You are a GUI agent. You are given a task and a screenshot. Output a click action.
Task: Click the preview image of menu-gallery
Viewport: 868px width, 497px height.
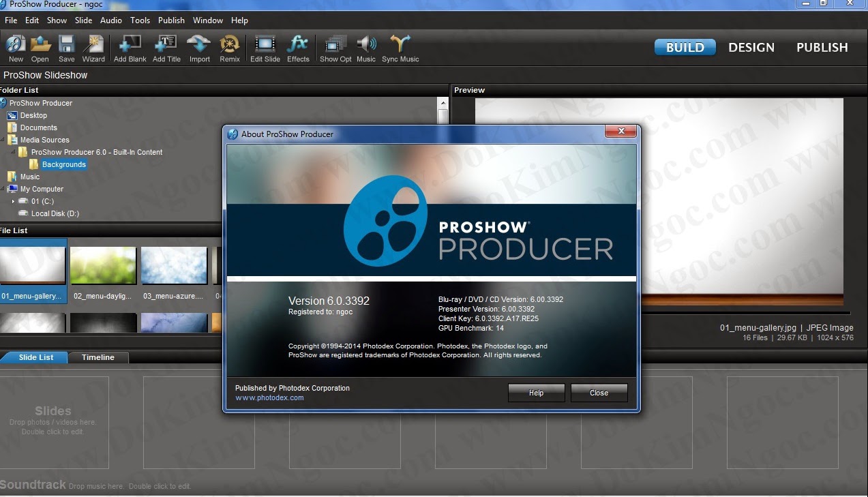point(659,202)
